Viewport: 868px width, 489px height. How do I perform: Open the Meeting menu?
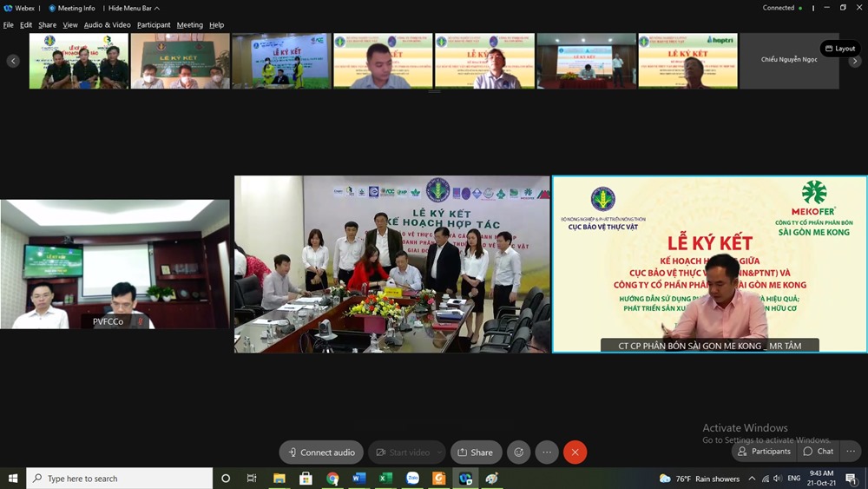coord(190,25)
